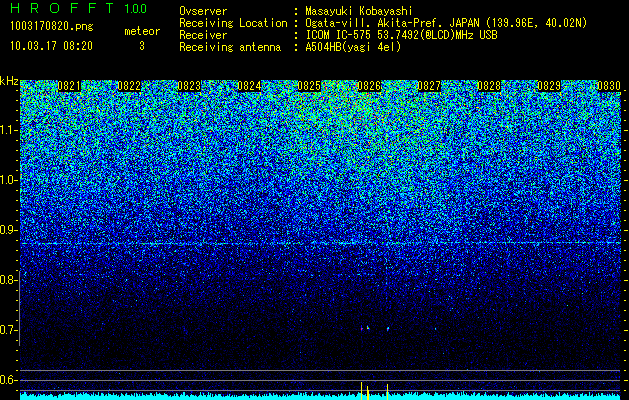Select the timestamp 10.03.17 08:20
This screenshot has width=629, height=400.
pyautogui.click(x=51, y=46)
